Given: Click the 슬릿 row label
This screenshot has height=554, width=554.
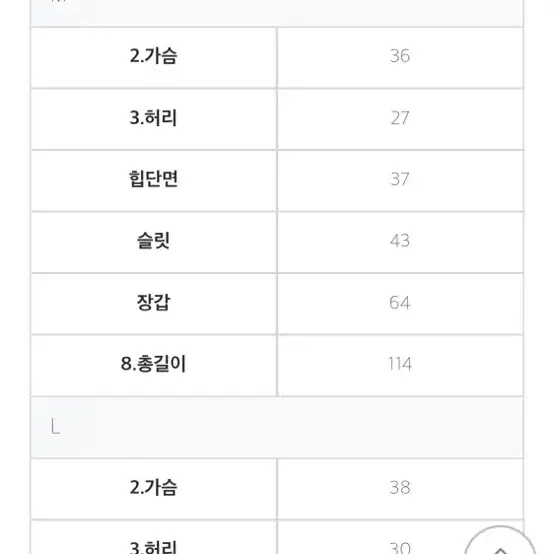Looking at the screenshot, I should [153, 241].
